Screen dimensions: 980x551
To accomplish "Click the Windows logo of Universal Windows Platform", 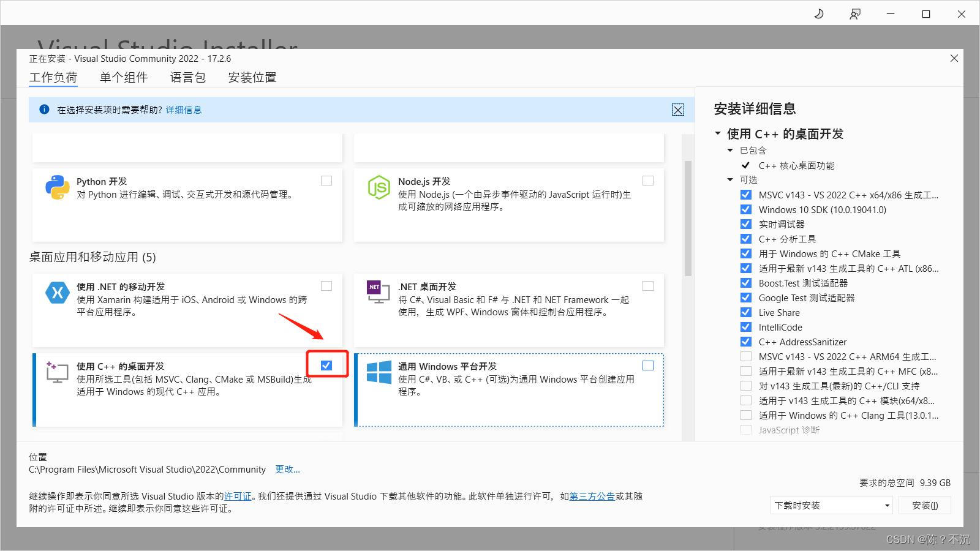I will coord(379,372).
